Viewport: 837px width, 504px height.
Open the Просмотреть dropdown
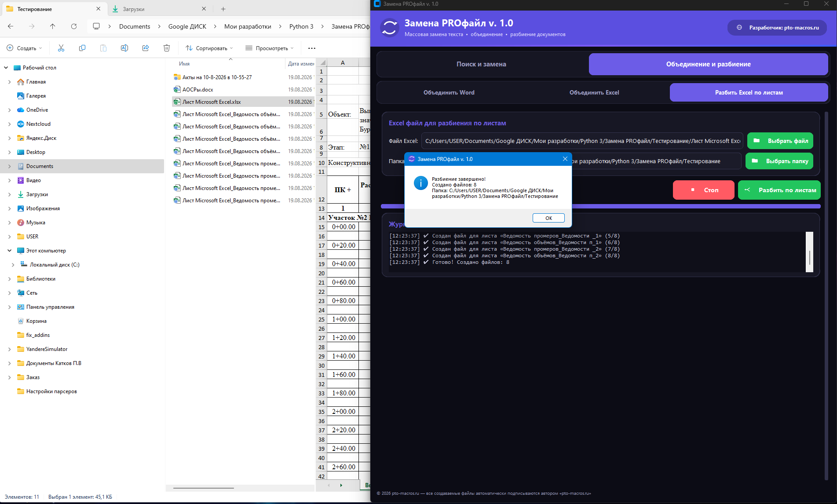(269, 48)
